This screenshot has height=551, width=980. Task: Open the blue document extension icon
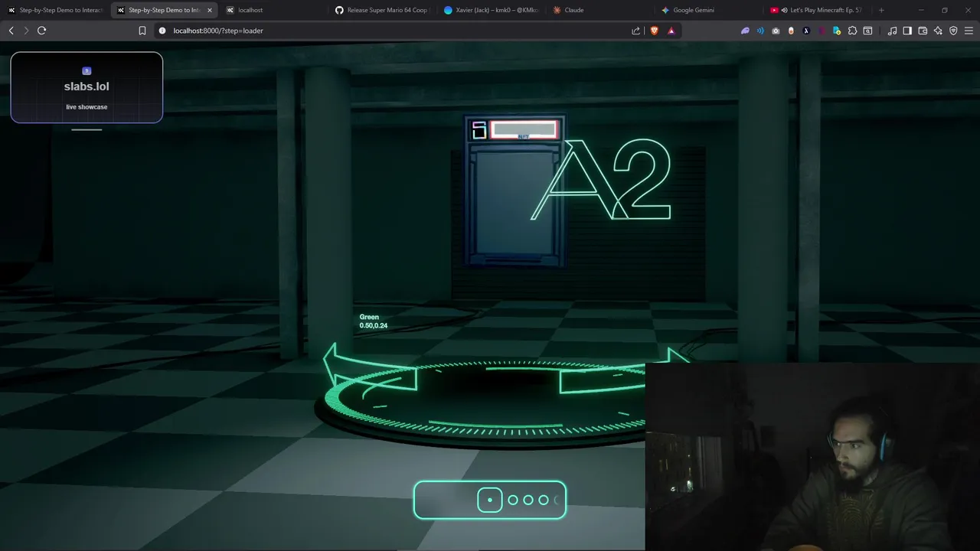[x=837, y=31]
